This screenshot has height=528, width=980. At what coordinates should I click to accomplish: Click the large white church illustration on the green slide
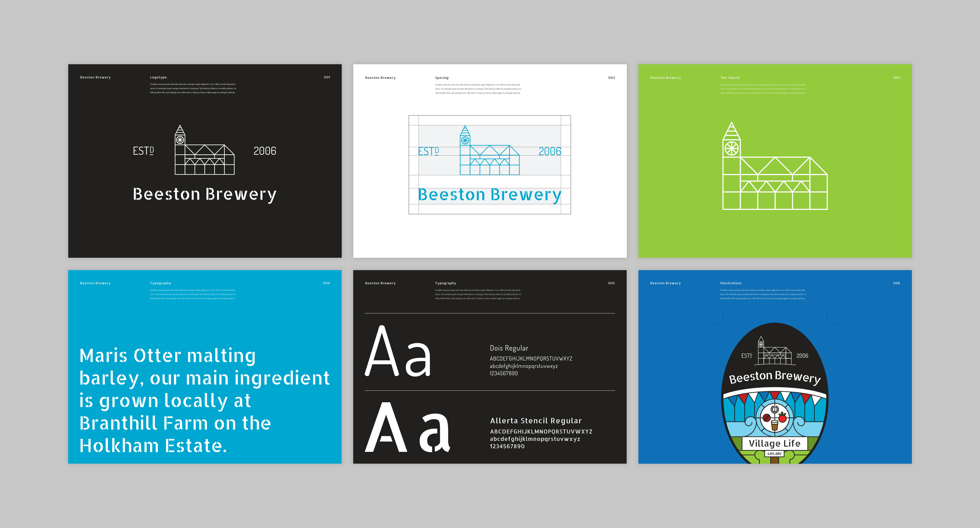775,166
